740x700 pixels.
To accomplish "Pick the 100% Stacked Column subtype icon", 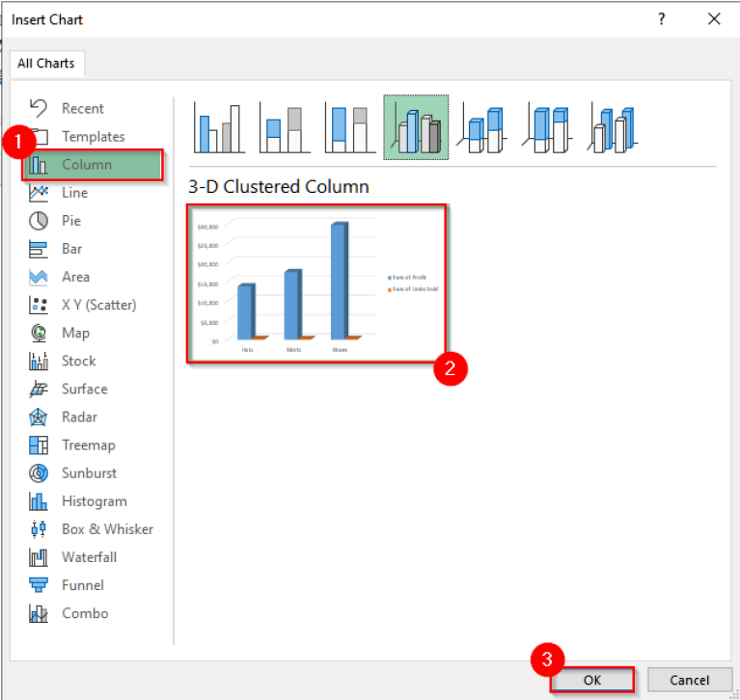I will click(350, 127).
